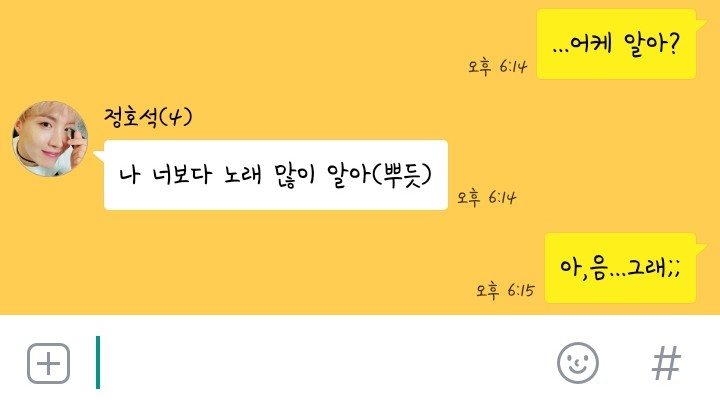Open the smiley emoticon picker
The image size is (720, 411).
click(x=578, y=363)
